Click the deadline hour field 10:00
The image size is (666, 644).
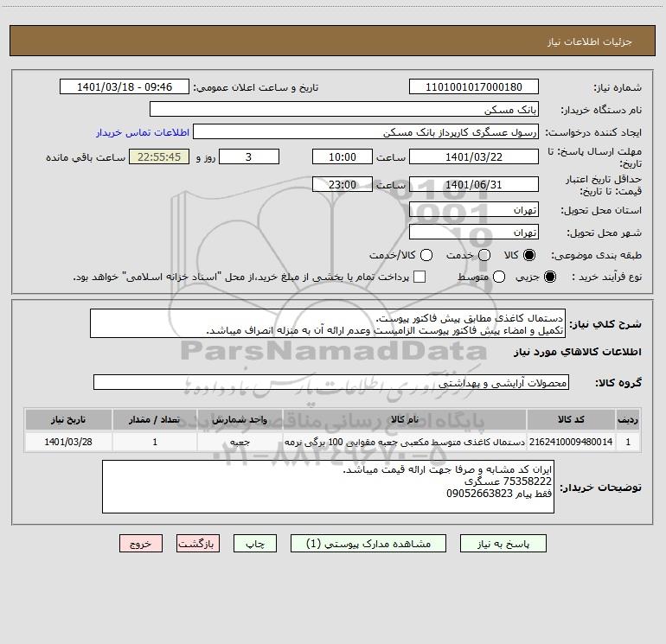[343, 156]
